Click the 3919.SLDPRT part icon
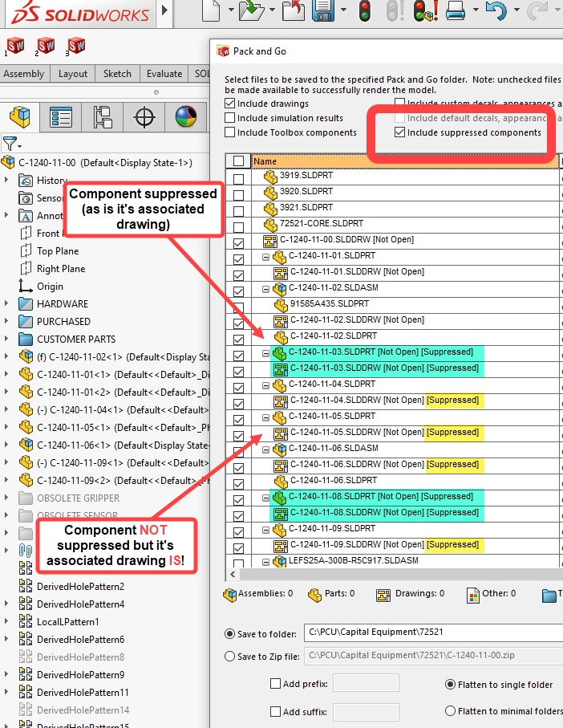This screenshot has height=728, width=563. (270, 176)
